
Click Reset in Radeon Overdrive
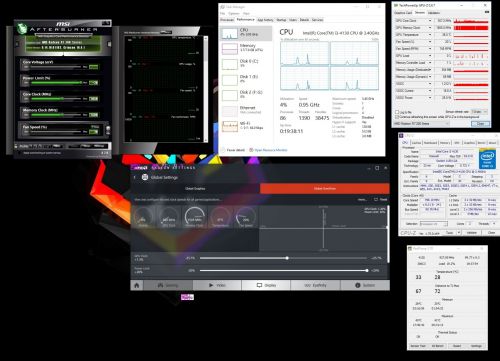tap(381, 199)
